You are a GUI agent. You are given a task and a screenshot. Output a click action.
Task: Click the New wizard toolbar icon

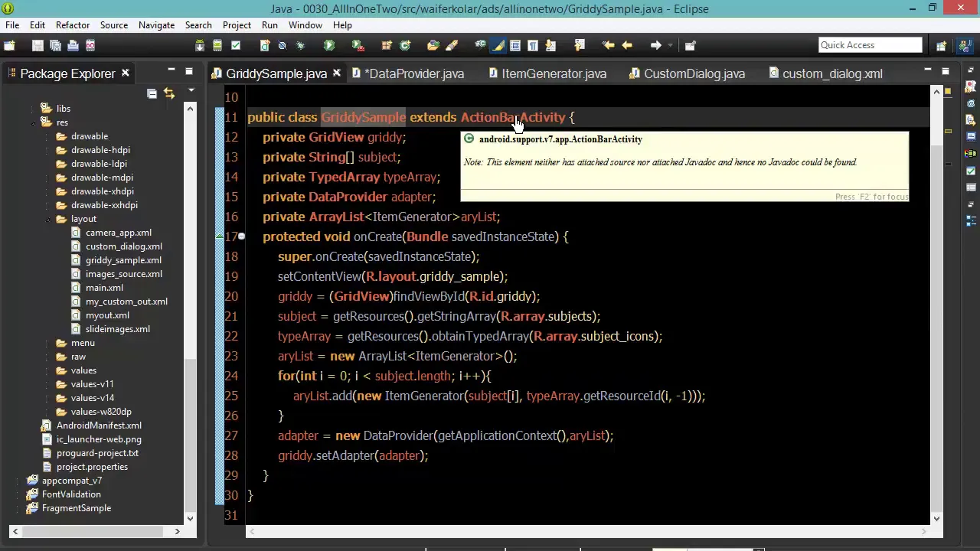[x=9, y=45]
